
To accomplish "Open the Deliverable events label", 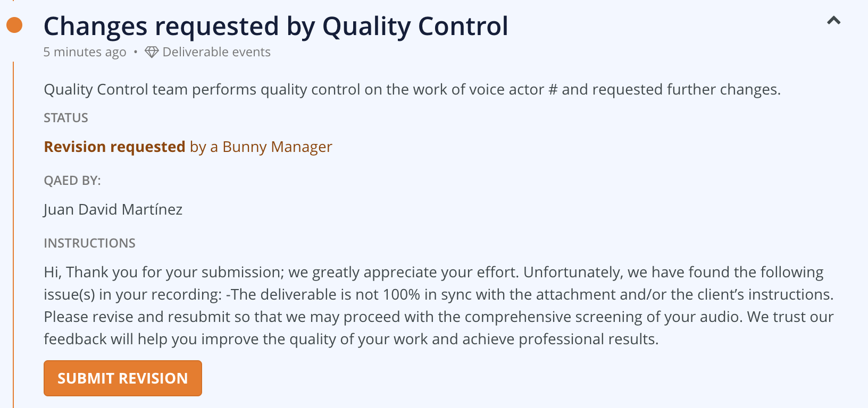I will [x=216, y=52].
